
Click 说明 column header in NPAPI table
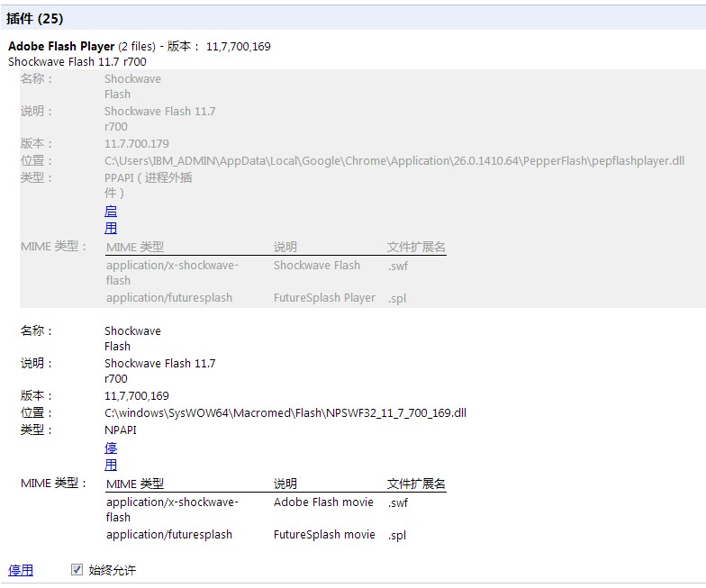pyautogui.click(x=285, y=484)
